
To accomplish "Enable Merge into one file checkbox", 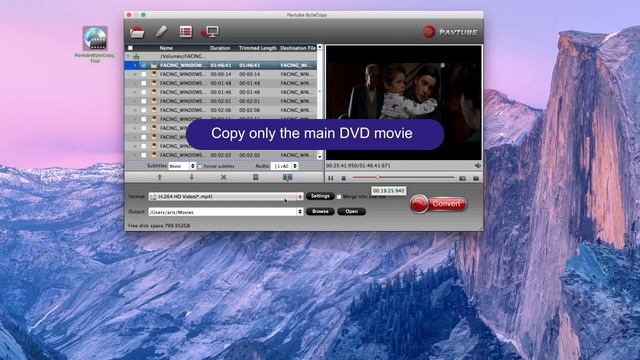I will click(339, 197).
